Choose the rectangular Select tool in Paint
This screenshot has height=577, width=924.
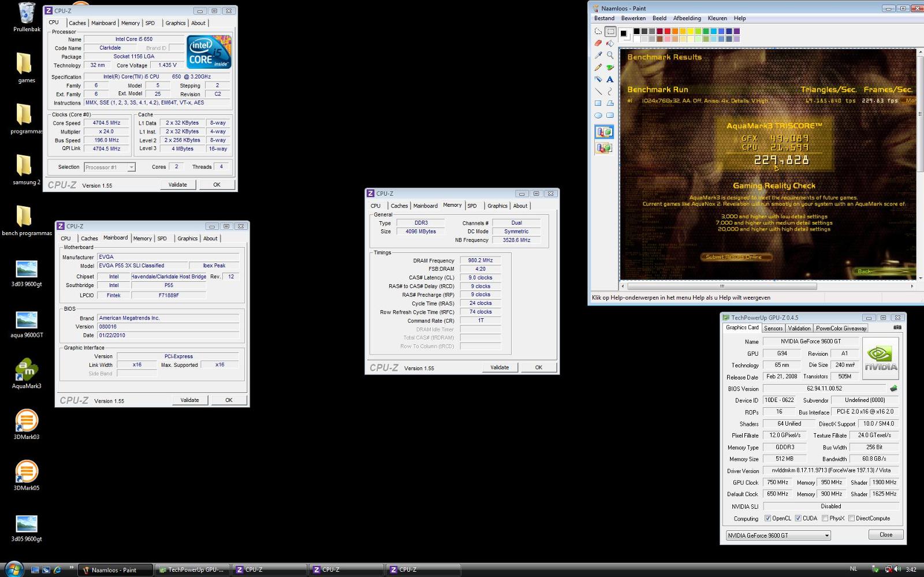coord(610,32)
